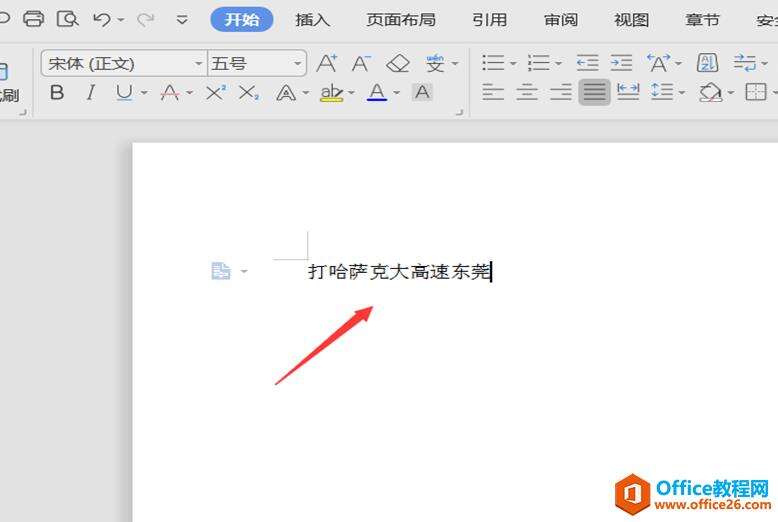
Task: Center align text
Action: (527, 92)
